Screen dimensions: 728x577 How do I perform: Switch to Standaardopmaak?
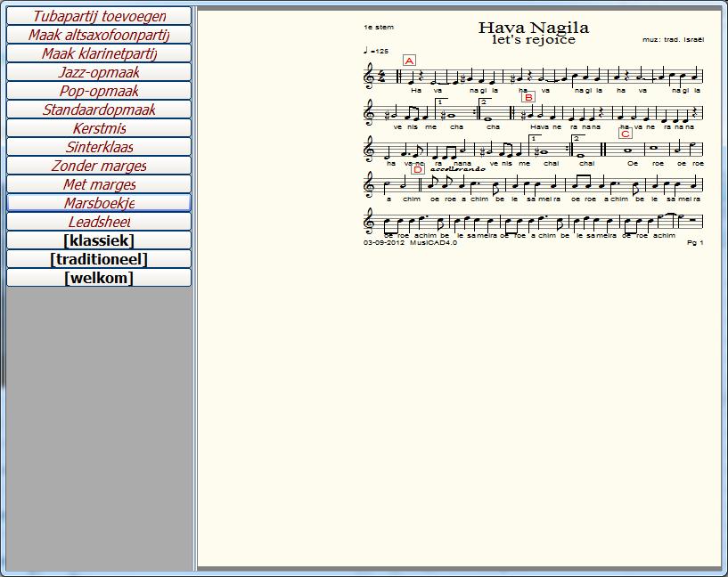pos(99,110)
